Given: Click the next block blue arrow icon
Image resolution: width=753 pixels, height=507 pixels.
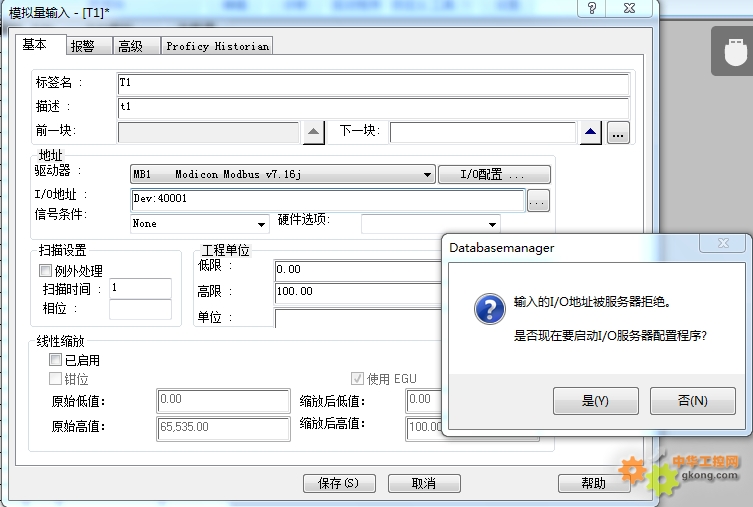Looking at the screenshot, I should click(591, 132).
